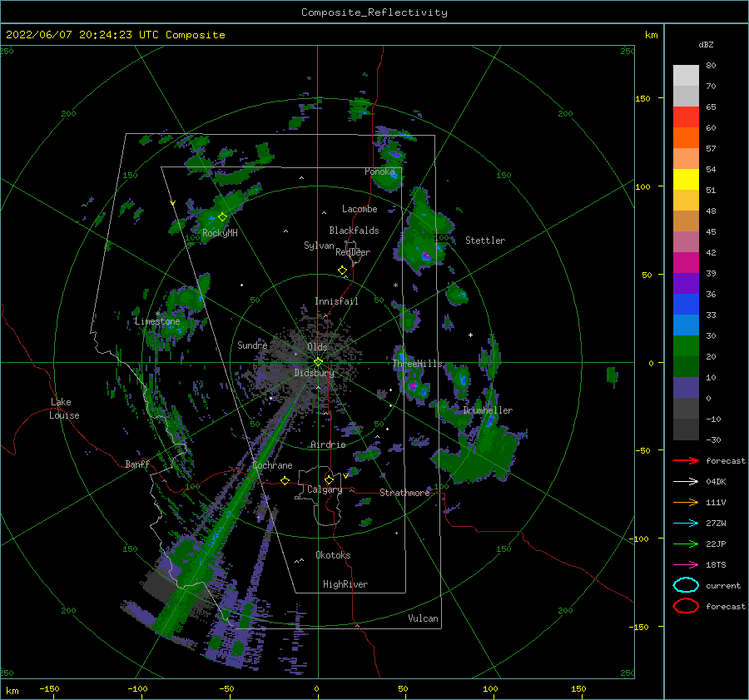
Task: Click the Stettler city label
Action: coord(485,241)
